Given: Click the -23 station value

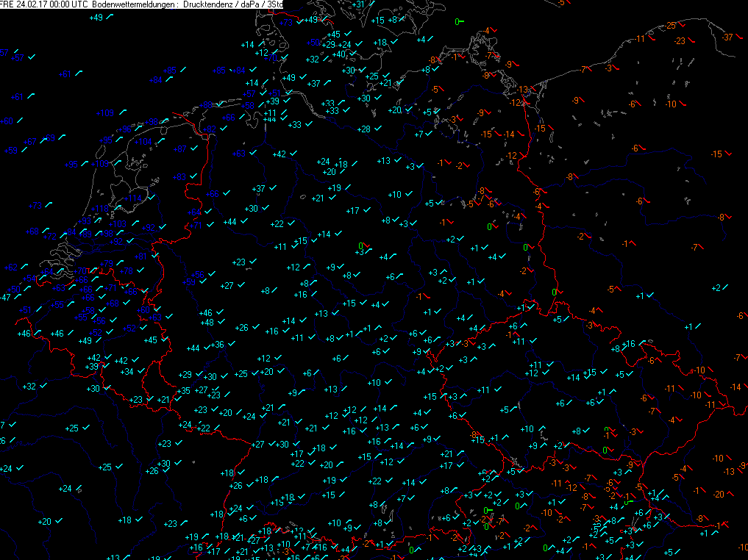Looking at the screenshot, I should pos(680,41).
